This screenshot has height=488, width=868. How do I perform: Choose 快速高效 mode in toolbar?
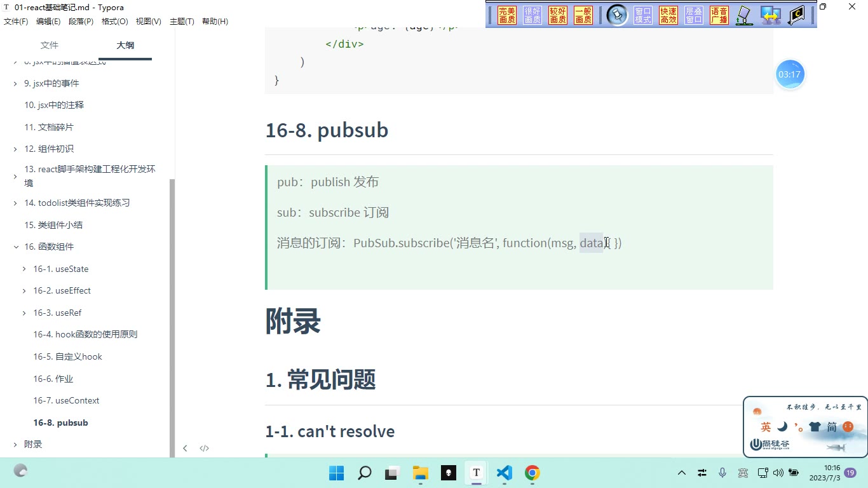pyautogui.click(x=668, y=15)
